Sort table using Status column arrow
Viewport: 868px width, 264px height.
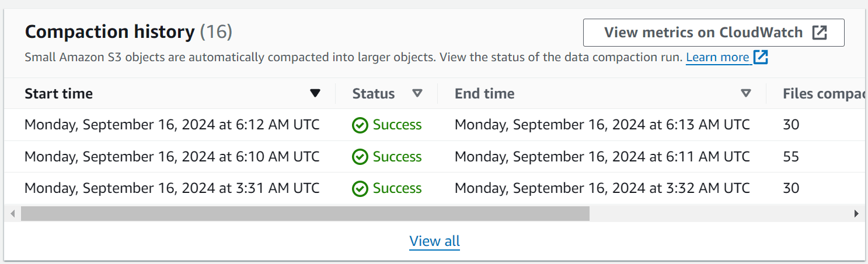417,93
